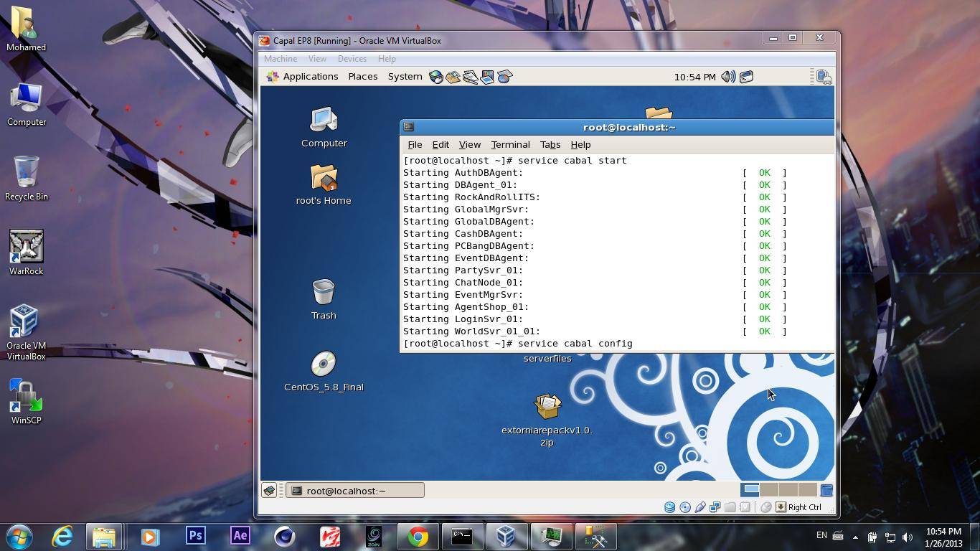Open the Command Prompt taskbar button
This screenshot has width=980, height=551.
click(x=461, y=537)
